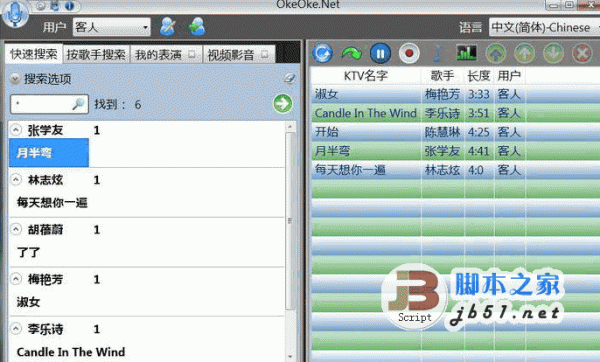Collapse the 林志炫 artist group

pyautogui.click(x=16, y=179)
